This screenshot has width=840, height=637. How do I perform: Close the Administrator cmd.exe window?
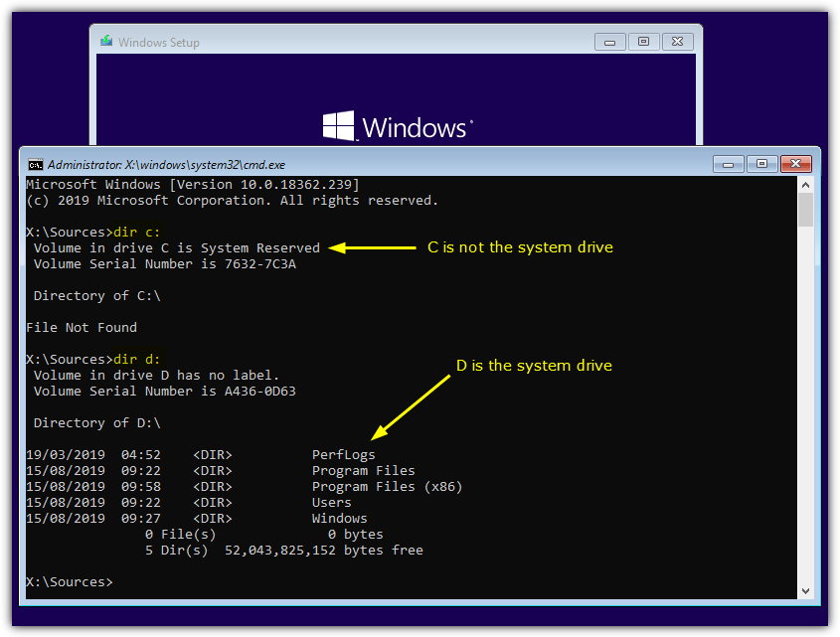(796, 164)
